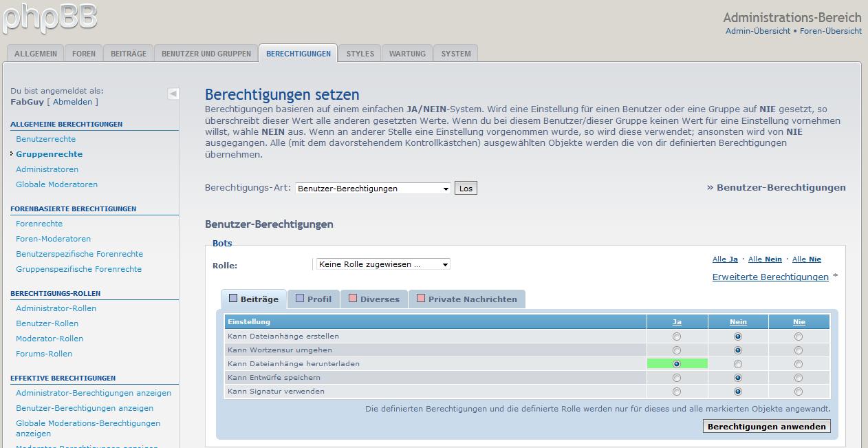Open Forums-Rollen in sidebar
Image resolution: width=868 pixels, height=448 pixels.
point(44,354)
